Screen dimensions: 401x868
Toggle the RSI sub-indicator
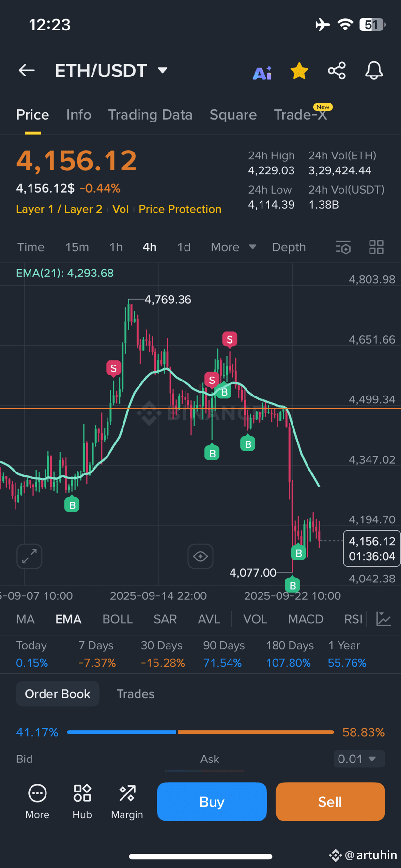pyautogui.click(x=353, y=619)
